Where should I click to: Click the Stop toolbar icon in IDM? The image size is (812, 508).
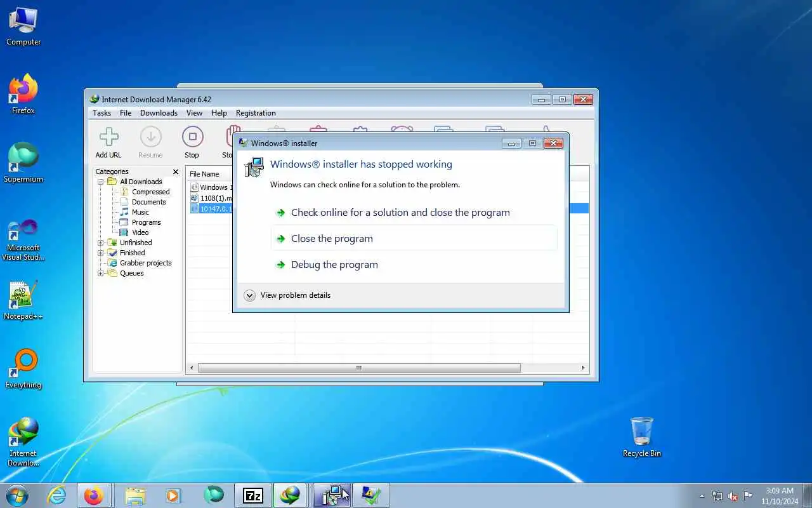tap(192, 142)
